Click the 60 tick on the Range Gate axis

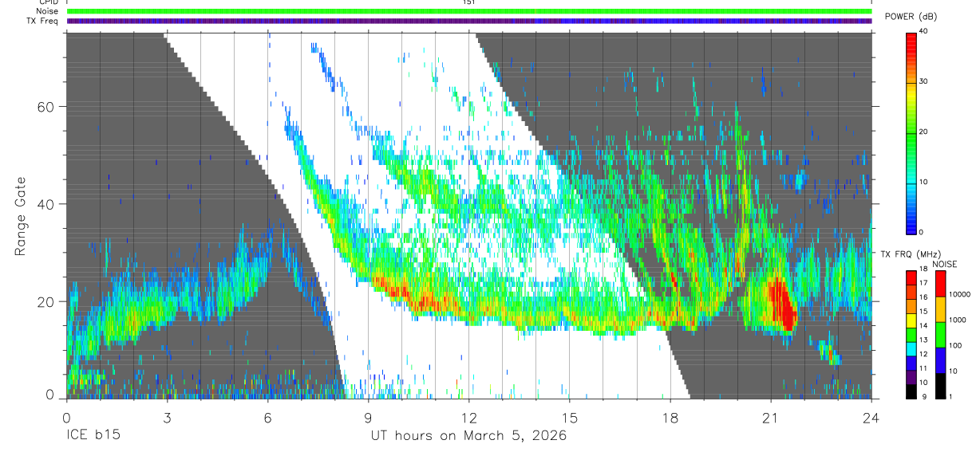click(46, 107)
